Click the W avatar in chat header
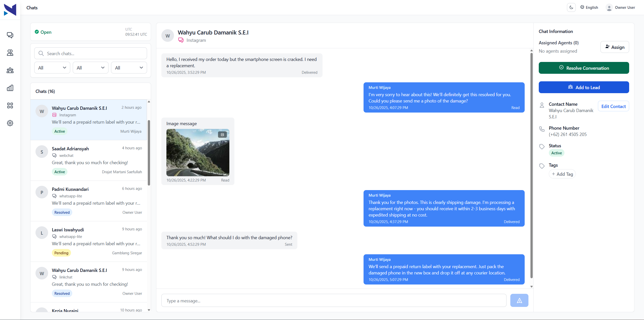 tap(168, 36)
